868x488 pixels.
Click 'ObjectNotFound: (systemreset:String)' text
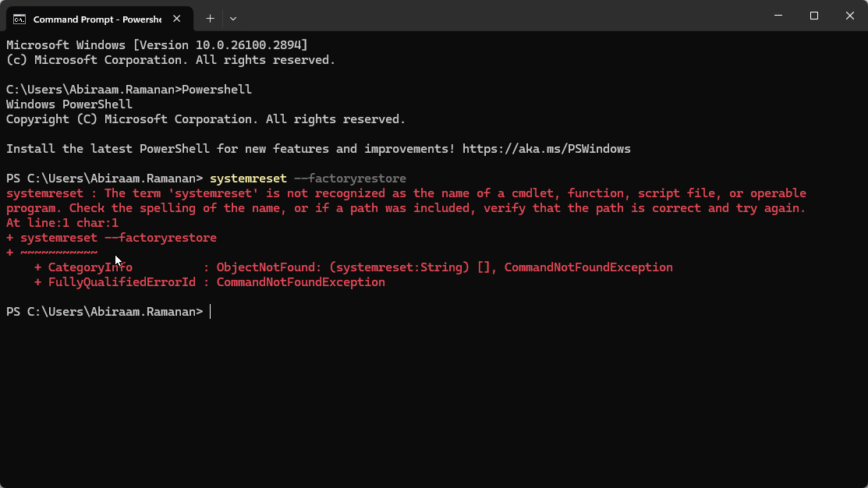342,268
